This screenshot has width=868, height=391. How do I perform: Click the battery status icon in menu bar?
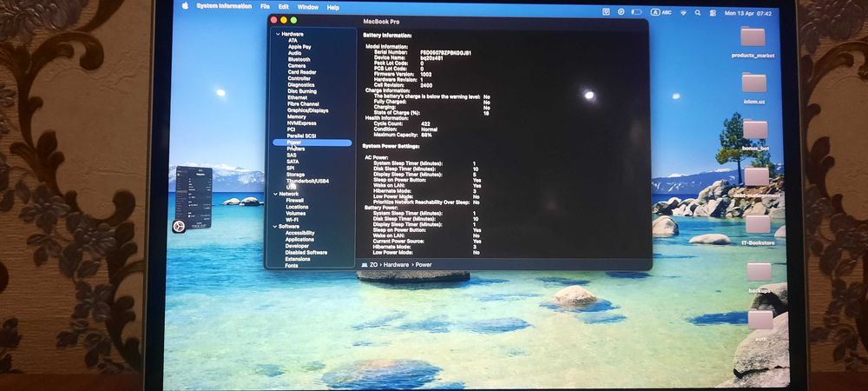[636, 11]
